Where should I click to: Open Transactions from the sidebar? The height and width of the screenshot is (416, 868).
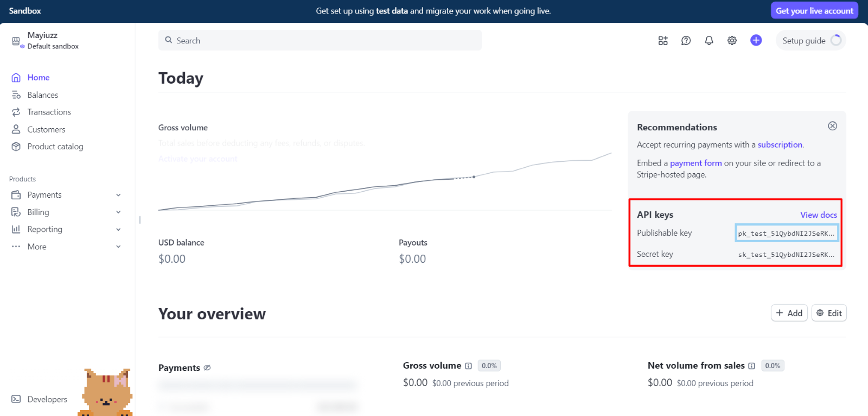pos(49,112)
